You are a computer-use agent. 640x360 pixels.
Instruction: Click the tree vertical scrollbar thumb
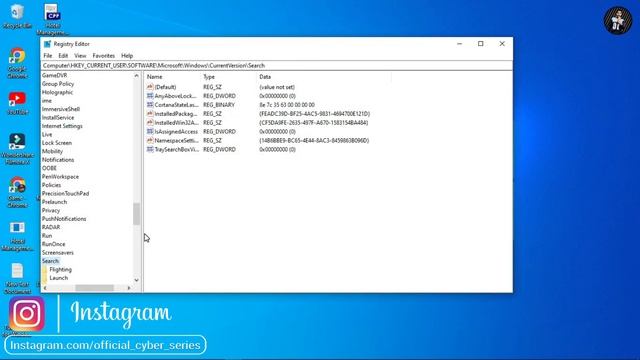pyautogui.click(x=136, y=214)
